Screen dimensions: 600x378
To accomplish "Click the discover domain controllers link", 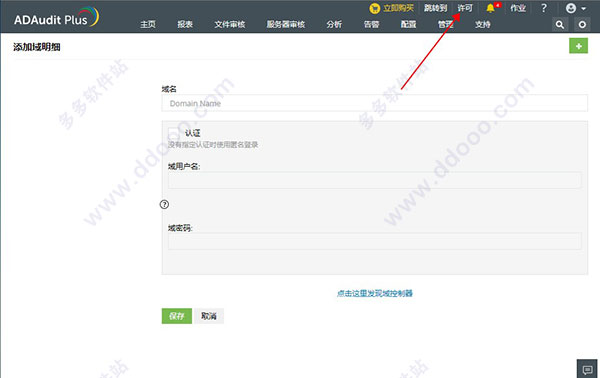I will pos(375,293).
